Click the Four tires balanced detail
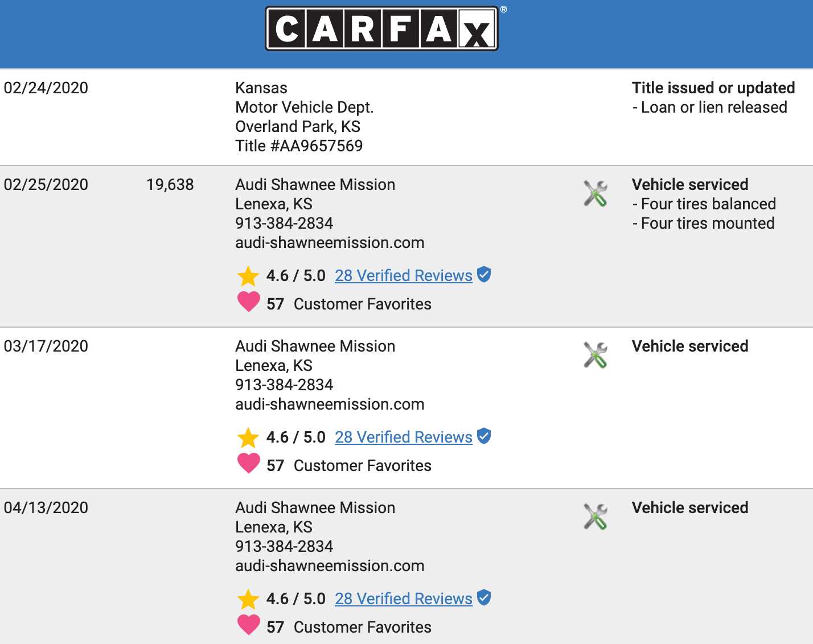 point(708,204)
